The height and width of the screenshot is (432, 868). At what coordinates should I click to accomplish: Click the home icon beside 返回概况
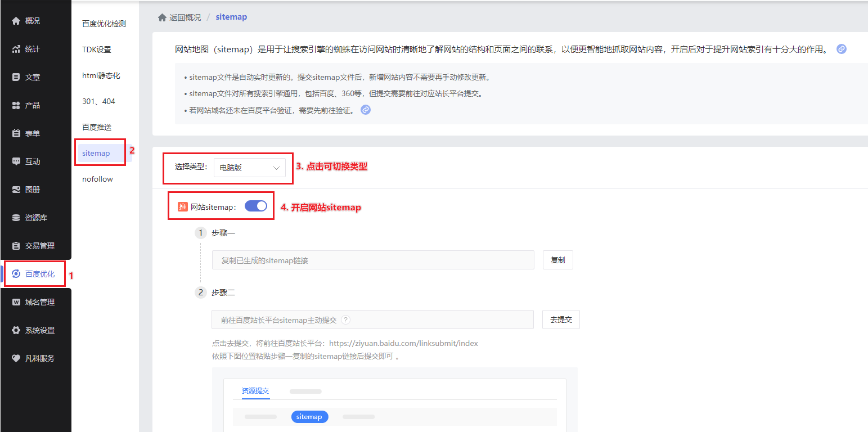(x=162, y=17)
